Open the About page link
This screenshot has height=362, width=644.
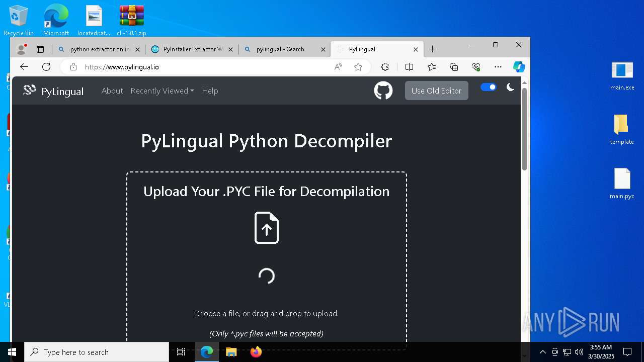coord(112,90)
